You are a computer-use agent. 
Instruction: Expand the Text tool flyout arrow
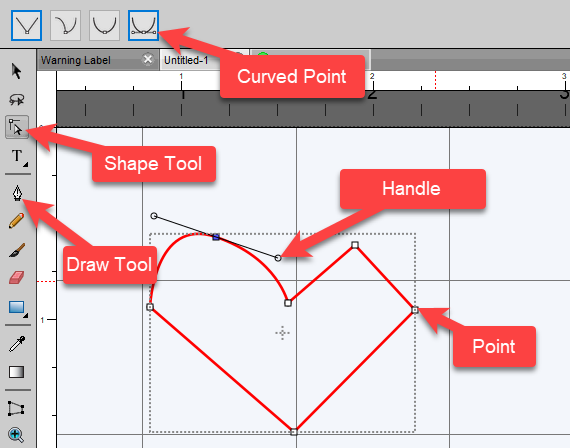pos(25,165)
